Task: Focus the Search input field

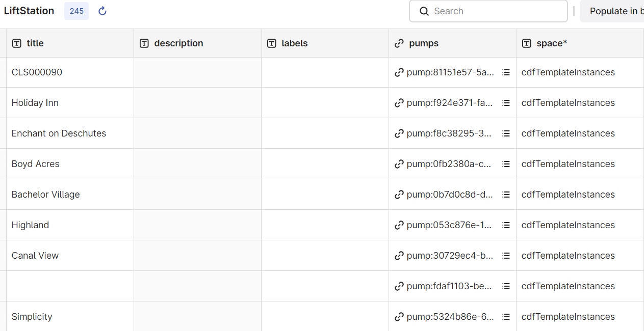Action: click(x=488, y=11)
